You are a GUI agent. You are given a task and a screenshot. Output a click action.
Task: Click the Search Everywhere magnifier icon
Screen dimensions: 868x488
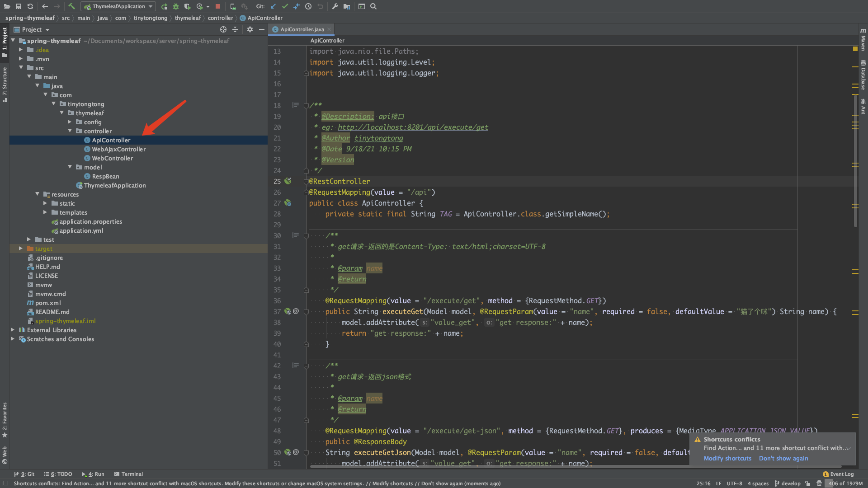pos(373,6)
